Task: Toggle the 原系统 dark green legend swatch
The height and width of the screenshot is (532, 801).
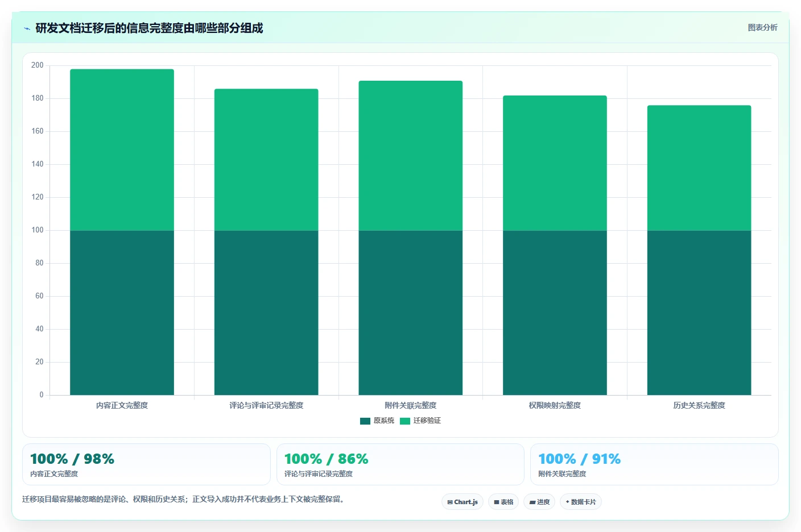Action: pos(365,421)
